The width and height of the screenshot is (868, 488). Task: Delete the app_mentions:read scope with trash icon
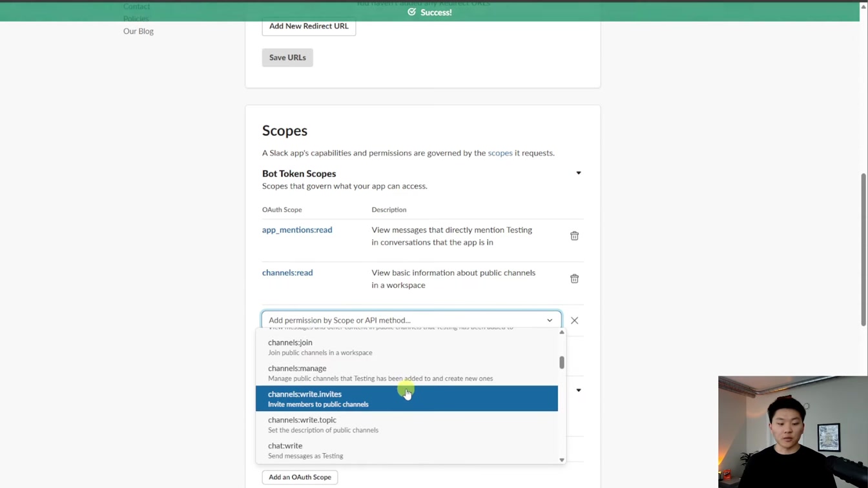click(x=574, y=236)
